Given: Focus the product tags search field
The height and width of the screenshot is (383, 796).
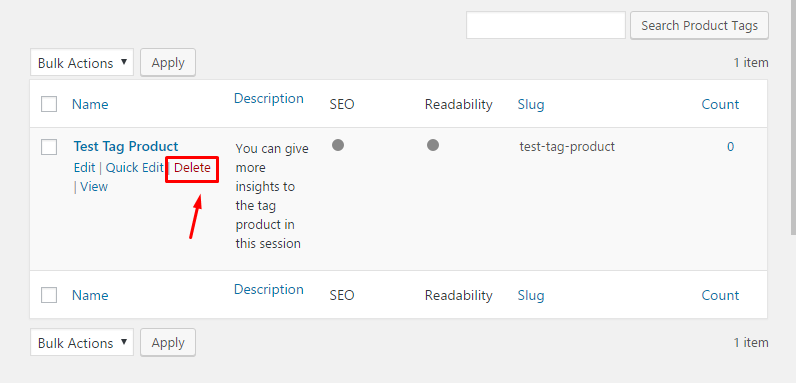Looking at the screenshot, I should click(546, 25).
